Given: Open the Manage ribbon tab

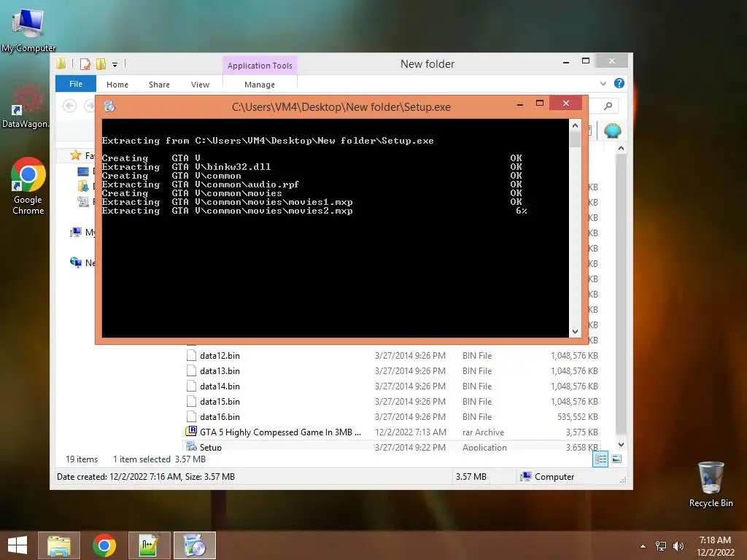Looking at the screenshot, I should 260,85.
